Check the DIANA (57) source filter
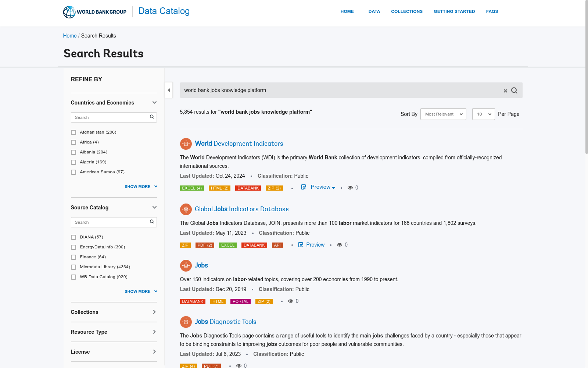 click(x=73, y=237)
